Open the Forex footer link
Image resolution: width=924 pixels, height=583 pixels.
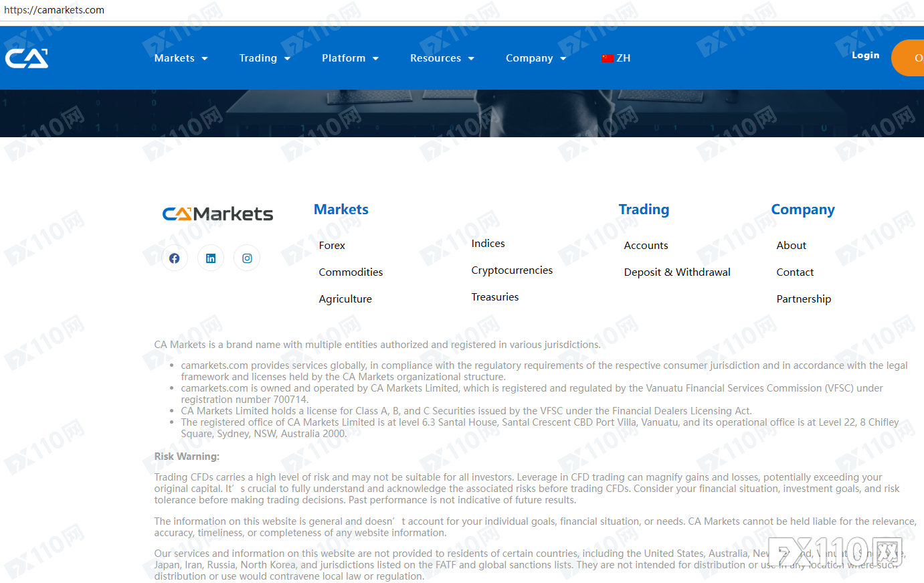(x=332, y=246)
